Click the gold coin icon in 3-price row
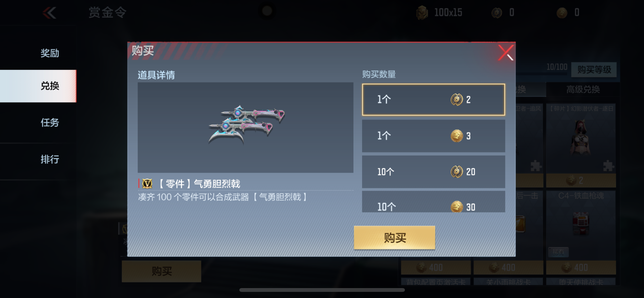The width and height of the screenshot is (644, 298). [457, 136]
